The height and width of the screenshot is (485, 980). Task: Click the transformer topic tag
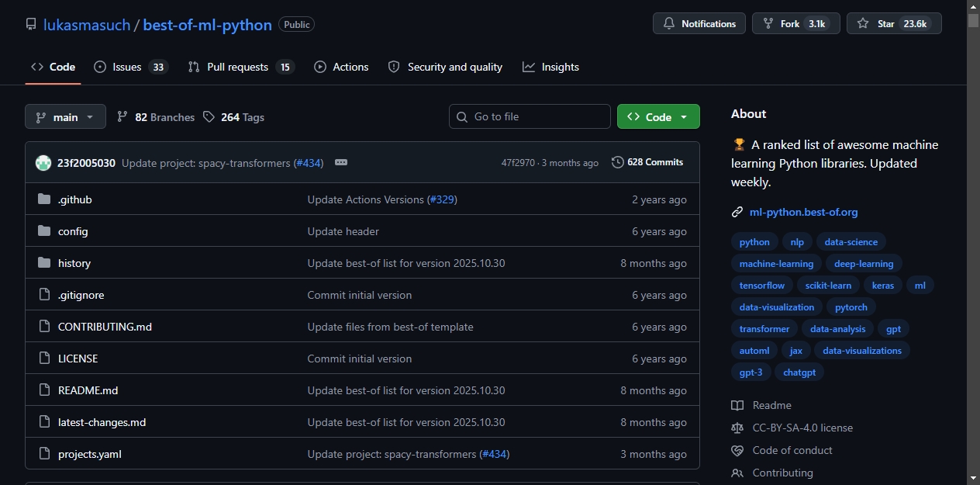tap(764, 329)
